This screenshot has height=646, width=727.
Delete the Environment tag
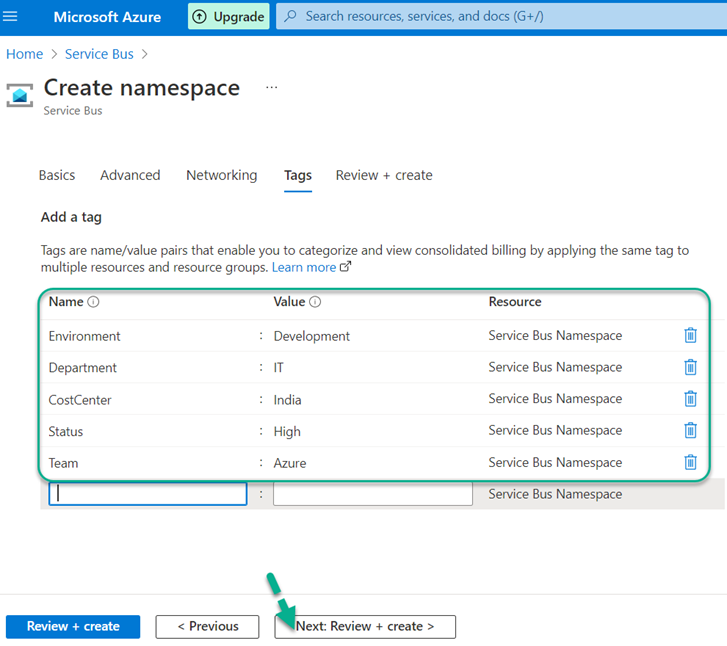pos(690,335)
